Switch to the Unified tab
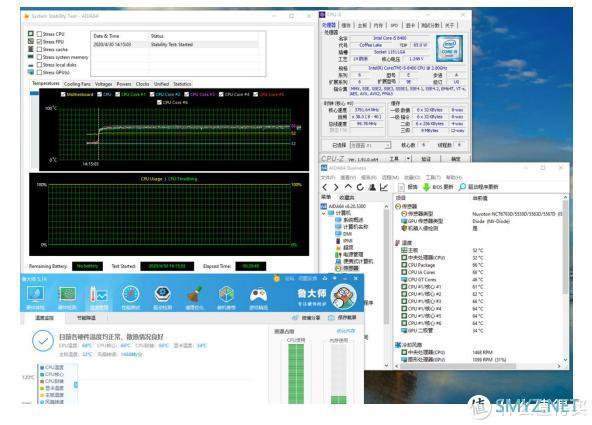 (161, 84)
